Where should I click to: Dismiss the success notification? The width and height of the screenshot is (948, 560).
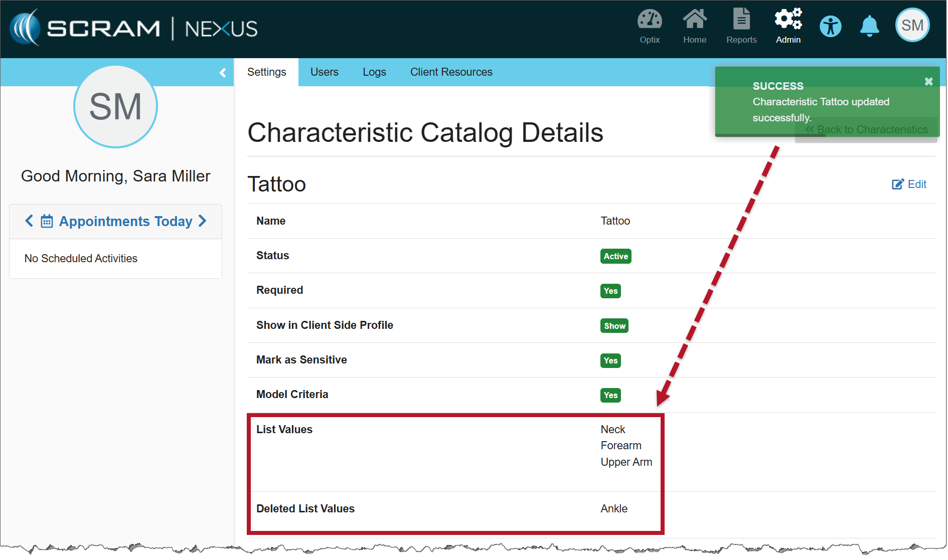pos(928,81)
